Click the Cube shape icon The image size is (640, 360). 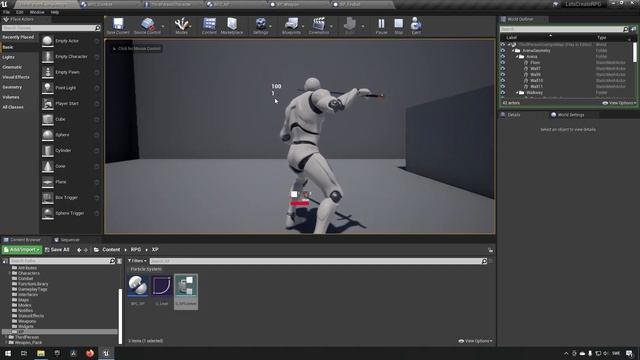click(48, 119)
